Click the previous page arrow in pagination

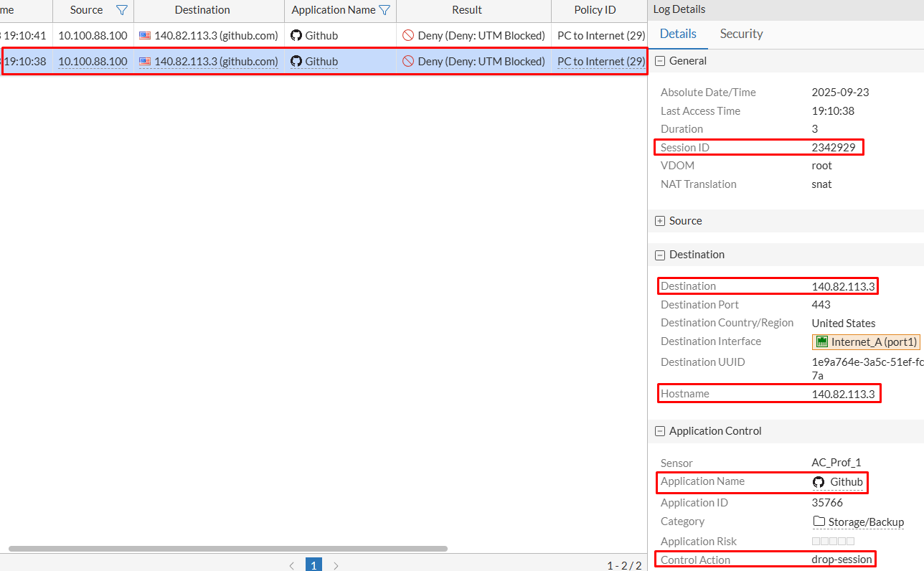[292, 565]
